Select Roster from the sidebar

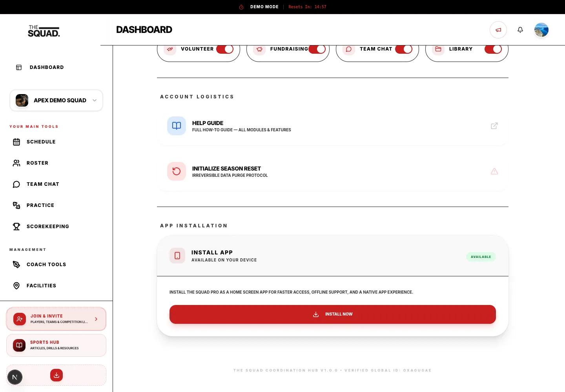tap(56, 163)
